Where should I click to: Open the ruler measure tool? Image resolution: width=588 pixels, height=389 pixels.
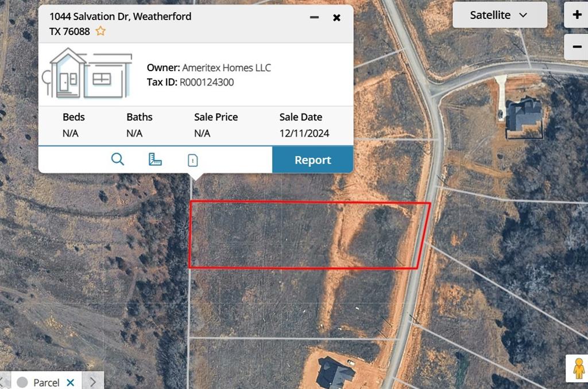click(x=155, y=160)
